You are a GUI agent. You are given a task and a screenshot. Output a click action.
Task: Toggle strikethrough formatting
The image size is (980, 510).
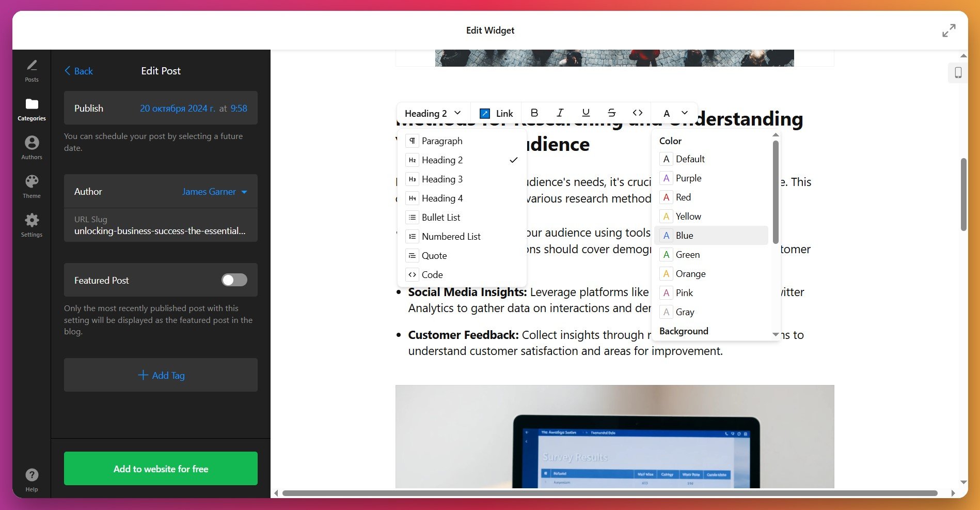tap(612, 113)
